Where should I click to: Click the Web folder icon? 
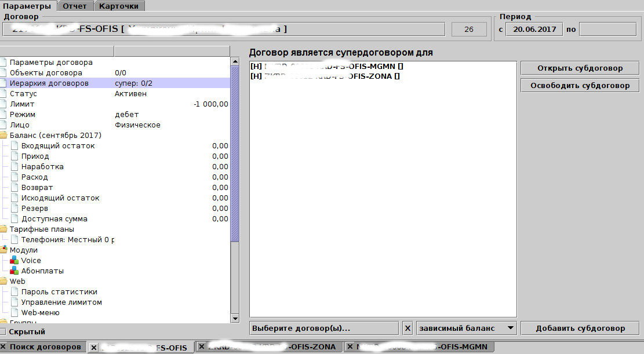click(x=3, y=282)
